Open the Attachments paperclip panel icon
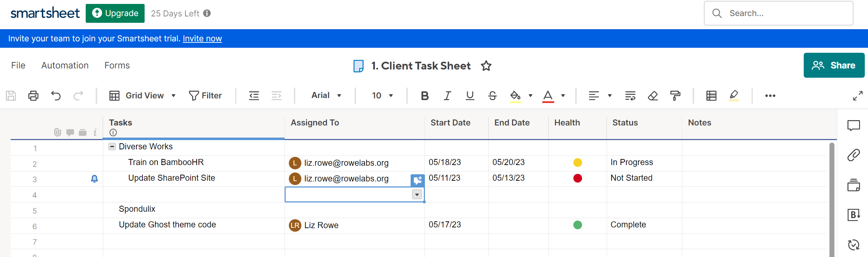868x257 pixels. click(854, 155)
